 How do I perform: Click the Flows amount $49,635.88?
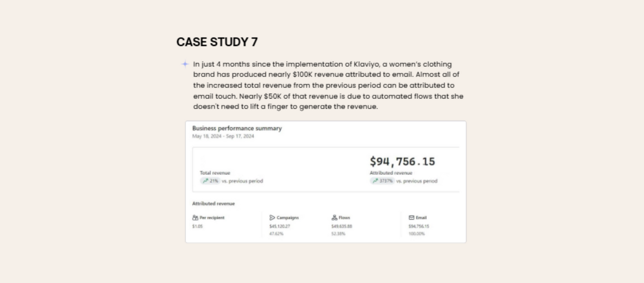tap(341, 226)
